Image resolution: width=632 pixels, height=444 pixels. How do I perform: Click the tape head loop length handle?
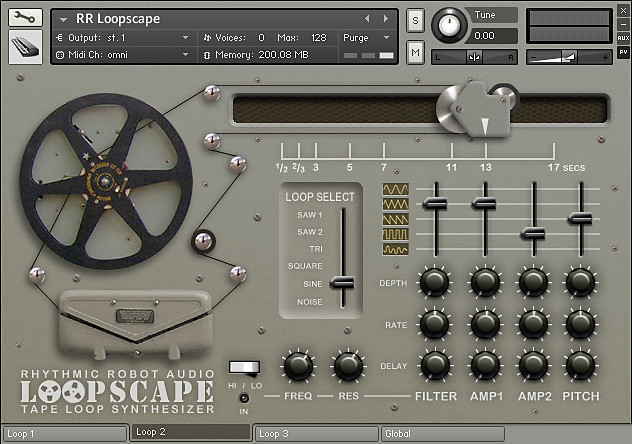coord(478,110)
